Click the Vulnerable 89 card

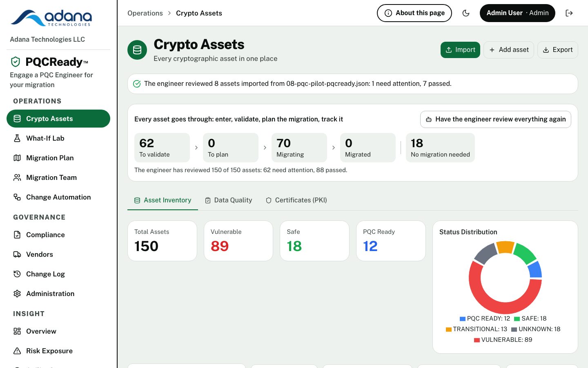pos(238,241)
